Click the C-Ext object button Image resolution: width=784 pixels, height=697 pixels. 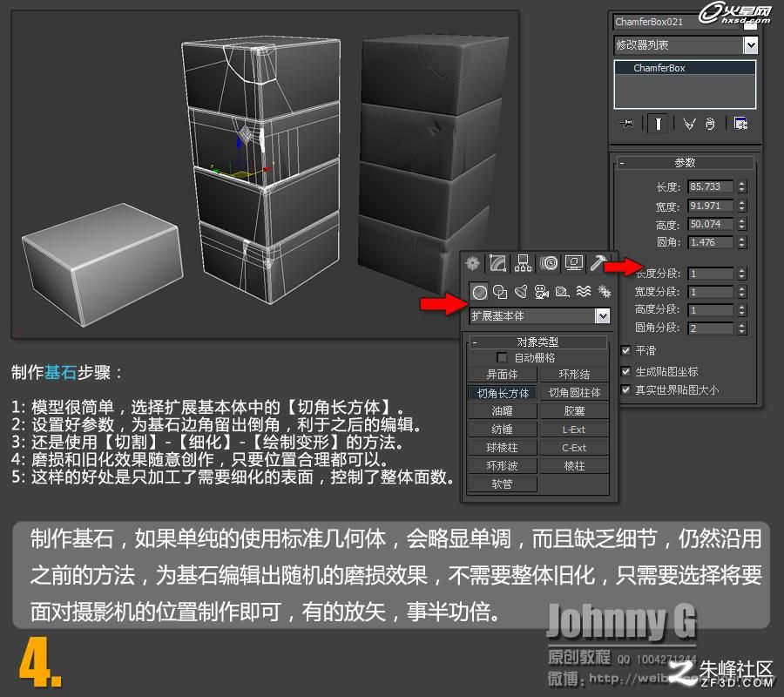click(x=574, y=448)
